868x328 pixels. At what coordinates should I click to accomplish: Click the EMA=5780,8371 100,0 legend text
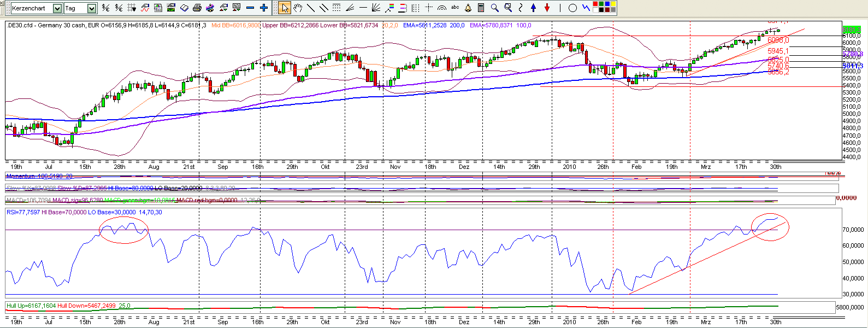500,25
